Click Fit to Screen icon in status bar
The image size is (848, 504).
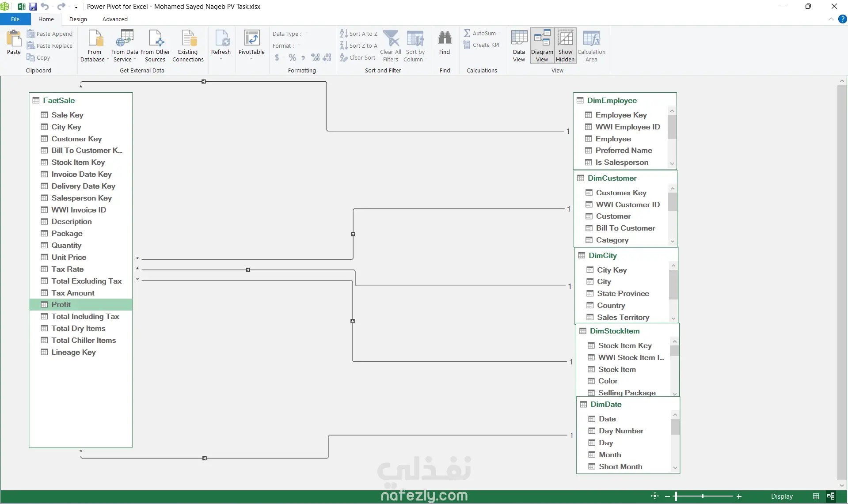pyautogui.click(x=655, y=496)
